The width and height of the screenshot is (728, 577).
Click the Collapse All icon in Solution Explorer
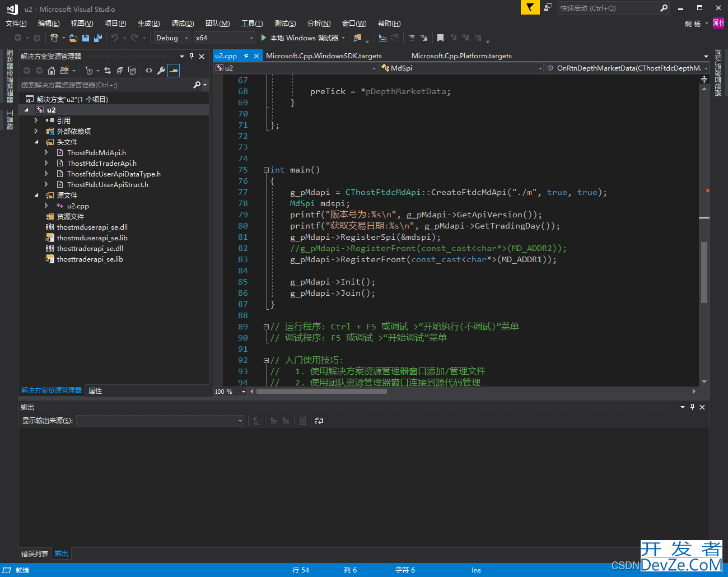(120, 70)
